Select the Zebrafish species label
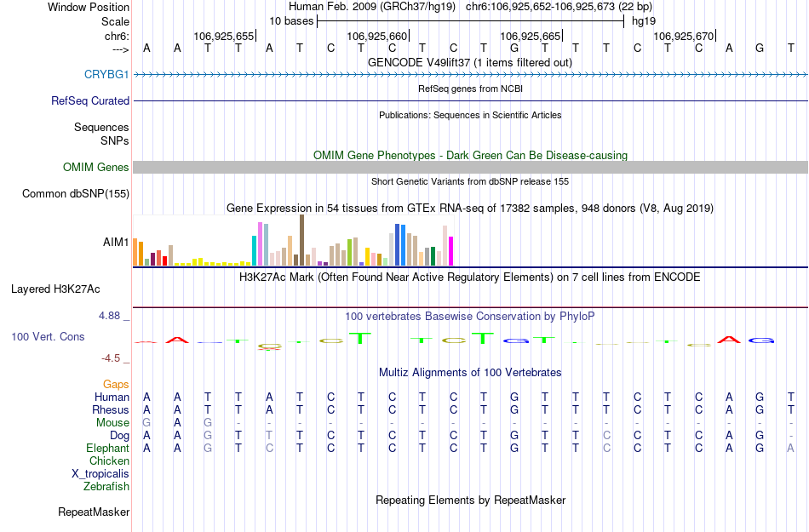 [x=106, y=486]
